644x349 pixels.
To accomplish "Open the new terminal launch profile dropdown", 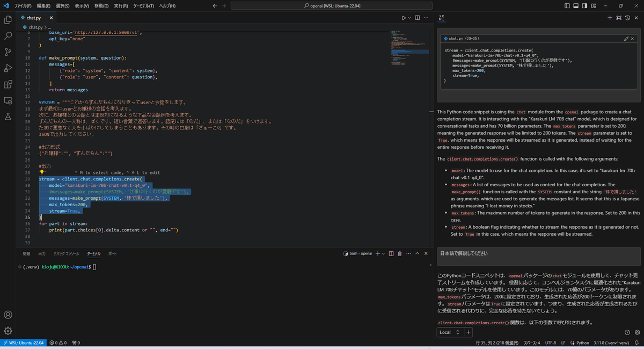I will pos(383,253).
